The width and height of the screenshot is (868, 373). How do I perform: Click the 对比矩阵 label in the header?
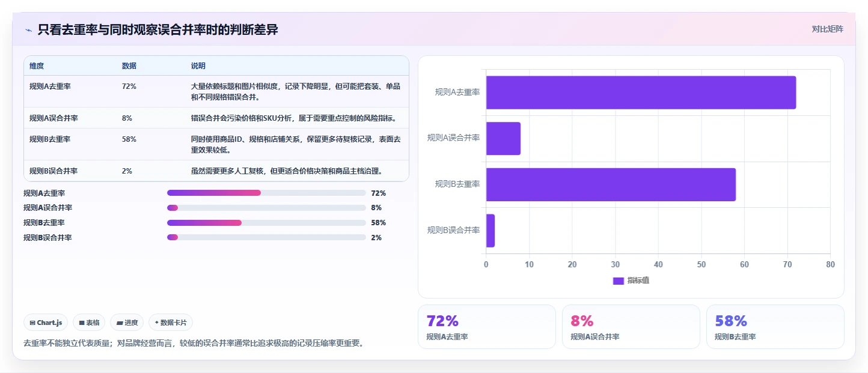828,29
